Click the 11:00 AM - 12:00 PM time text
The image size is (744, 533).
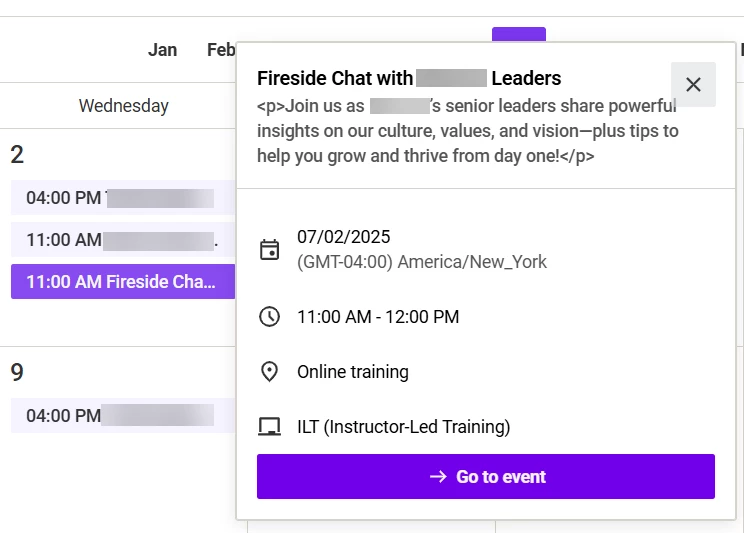click(378, 317)
